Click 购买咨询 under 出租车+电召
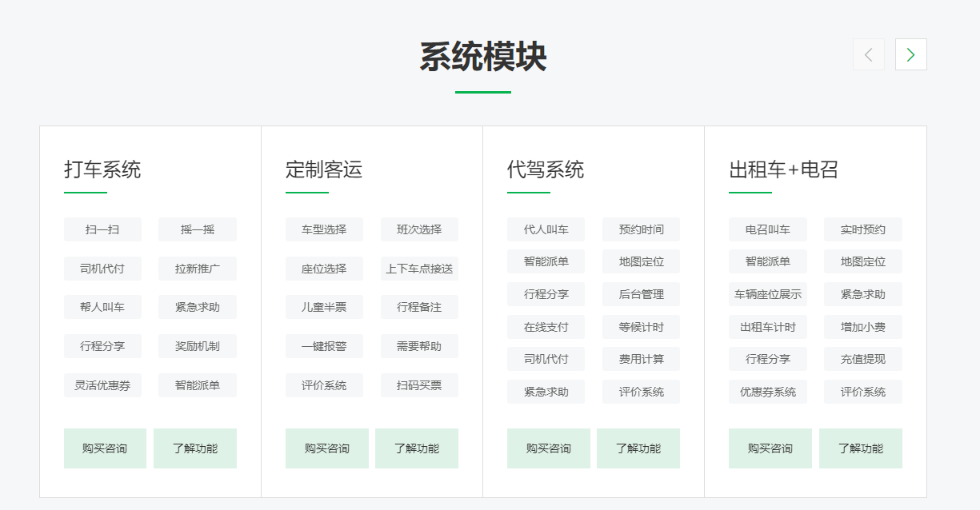980x510 pixels. click(x=770, y=448)
